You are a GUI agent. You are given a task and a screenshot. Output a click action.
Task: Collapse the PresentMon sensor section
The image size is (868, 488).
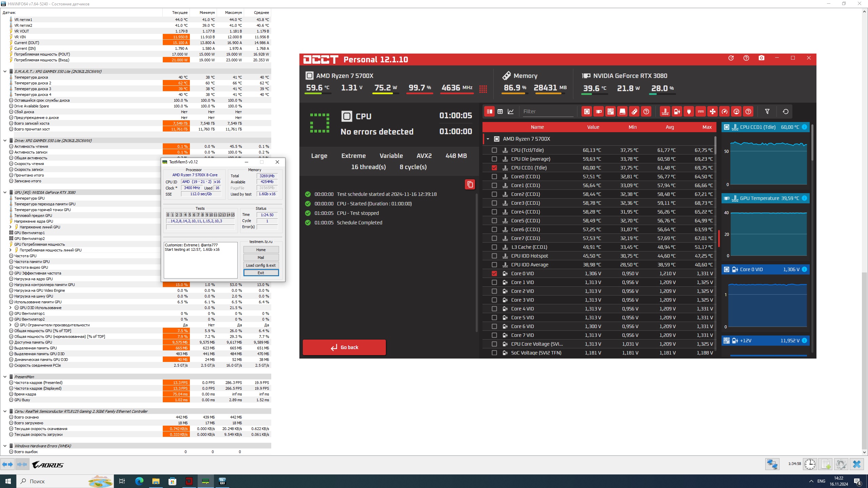pyautogui.click(x=5, y=377)
